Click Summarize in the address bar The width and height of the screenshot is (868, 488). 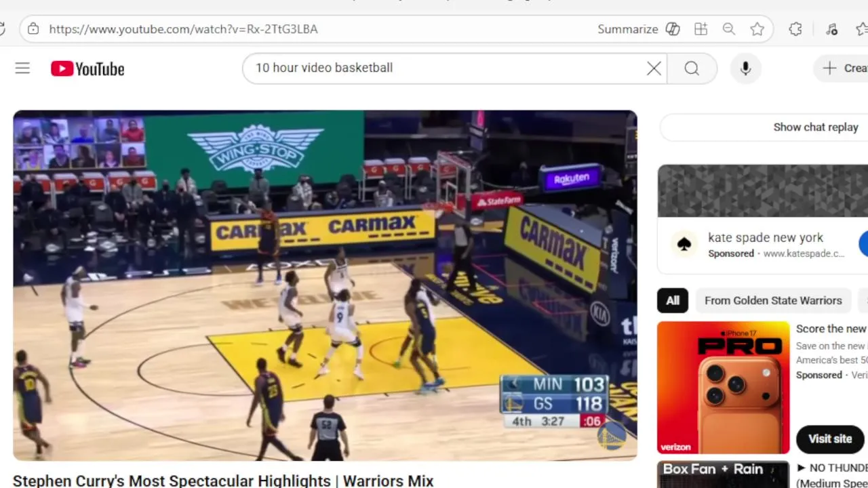point(627,29)
